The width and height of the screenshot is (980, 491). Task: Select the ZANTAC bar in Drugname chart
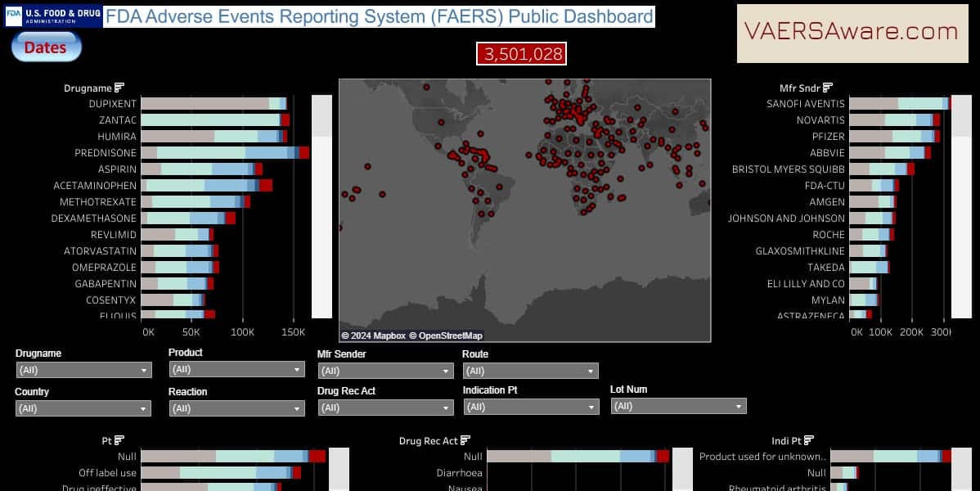pyautogui.click(x=216, y=120)
